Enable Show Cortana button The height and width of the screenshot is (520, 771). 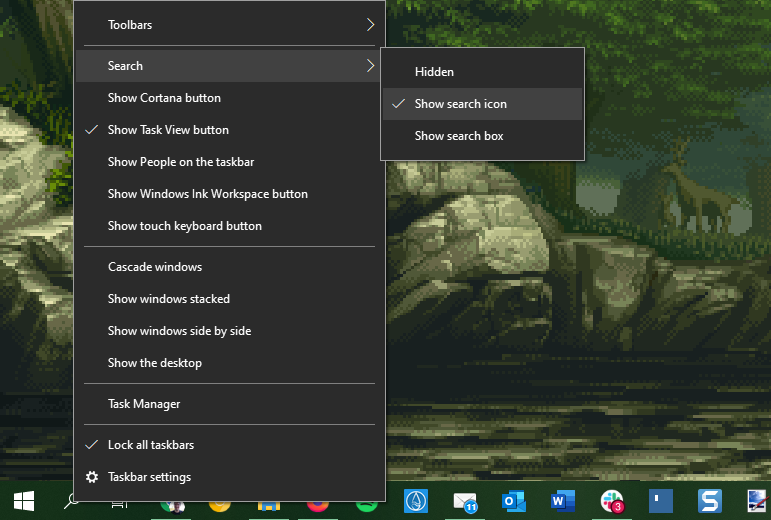(x=164, y=98)
